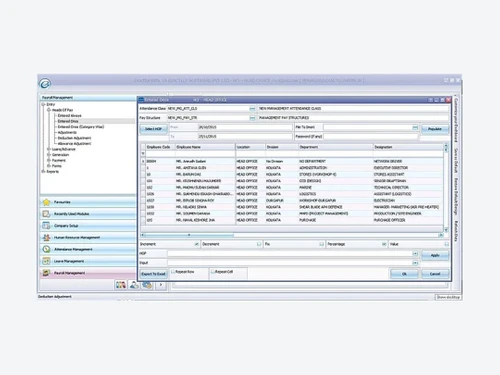The height and width of the screenshot is (375, 500).
Task: Click the From date field
Action: (x=245, y=127)
